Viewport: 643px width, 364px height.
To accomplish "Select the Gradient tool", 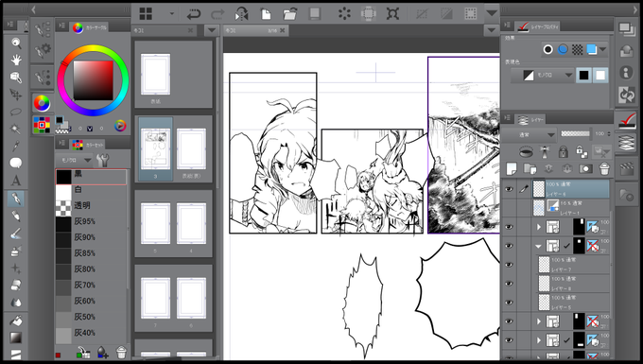I will 16,338.
